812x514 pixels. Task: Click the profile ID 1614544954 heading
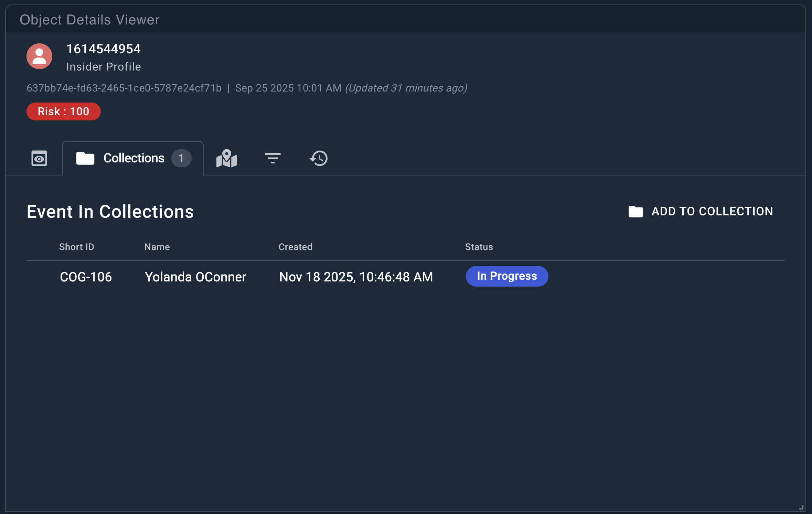click(103, 49)
